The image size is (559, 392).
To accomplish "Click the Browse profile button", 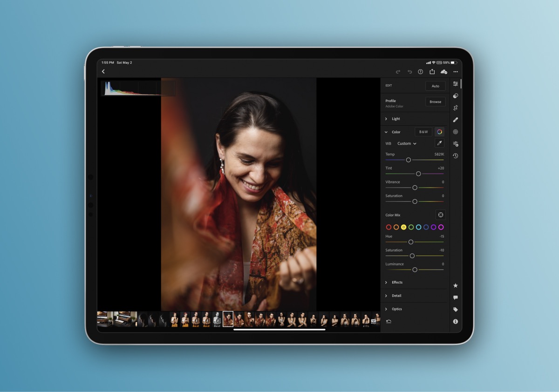I will click(436, 101).
